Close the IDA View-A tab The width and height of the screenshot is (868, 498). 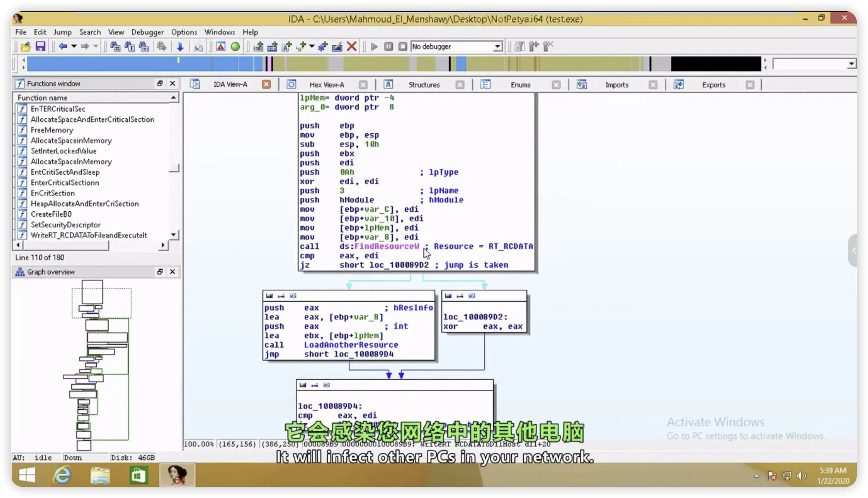[x=266, y=84]
